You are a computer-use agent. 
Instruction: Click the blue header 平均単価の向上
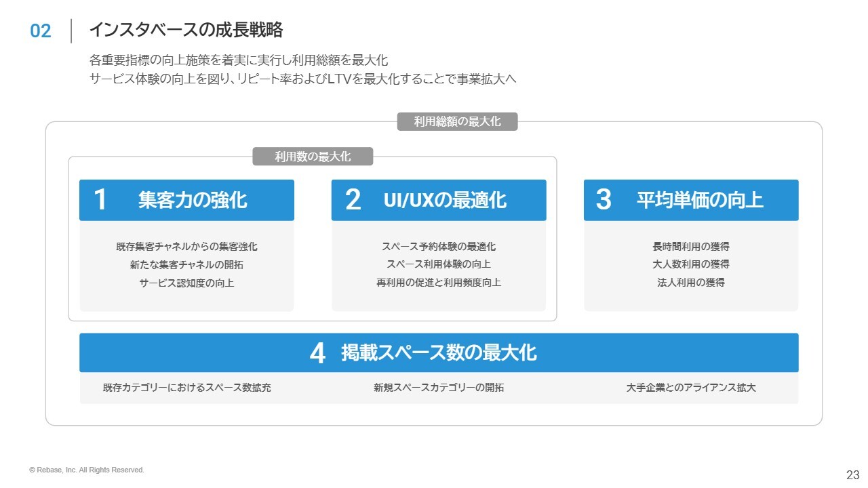tap(691, 200)
